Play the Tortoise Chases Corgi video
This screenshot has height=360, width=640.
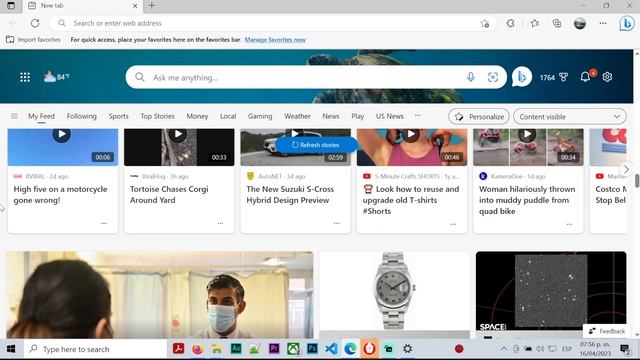point(178,134)
